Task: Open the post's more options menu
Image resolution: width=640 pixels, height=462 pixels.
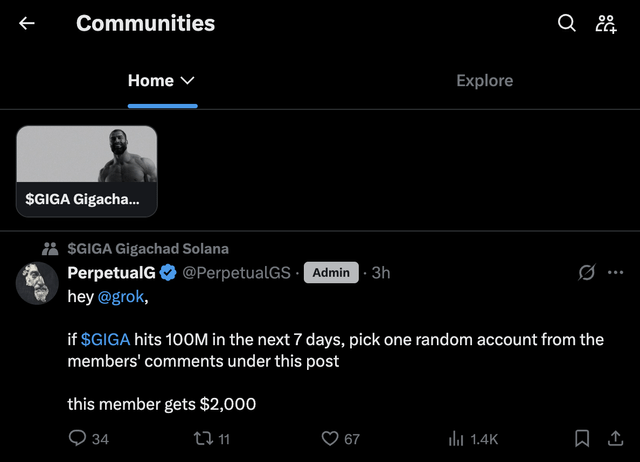Action: coord(615,272)
